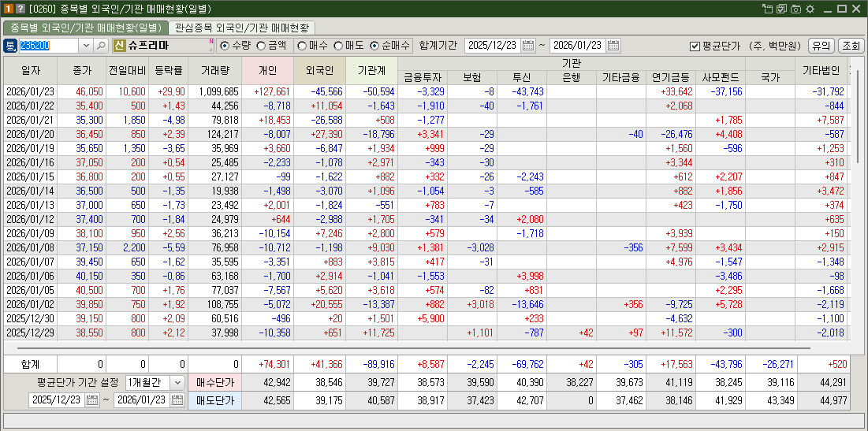Toggle the 평균단가 checkbox
Viewport: 868px width, 431px height.
pyautogui.click(x=695, y=46)
